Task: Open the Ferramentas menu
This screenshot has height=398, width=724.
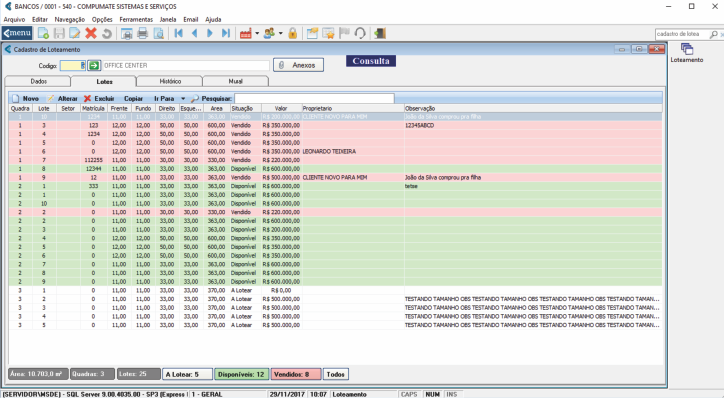Action: pos(136,19)
